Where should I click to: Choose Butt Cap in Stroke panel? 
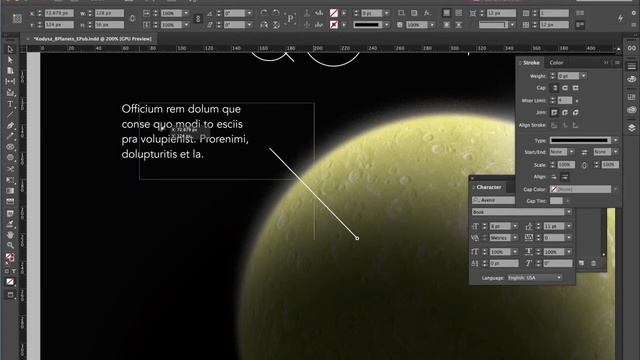pos(554,88)
